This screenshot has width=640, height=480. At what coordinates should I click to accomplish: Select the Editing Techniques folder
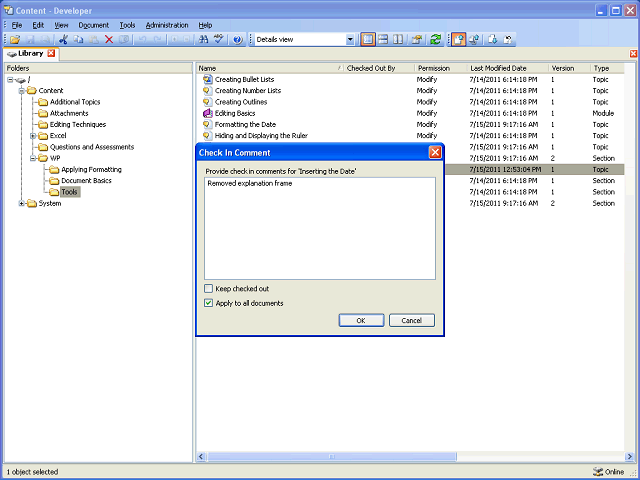tap(78, 124)
